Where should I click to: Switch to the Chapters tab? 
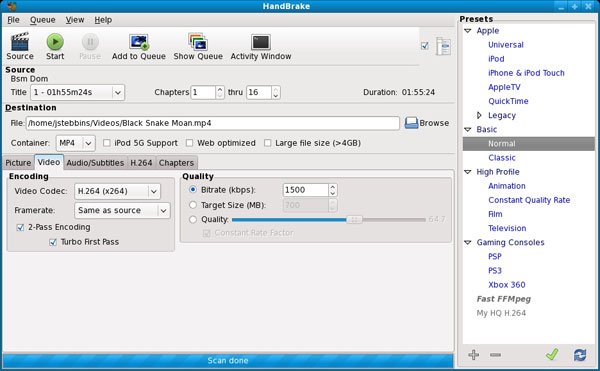[x=176, y=163]
